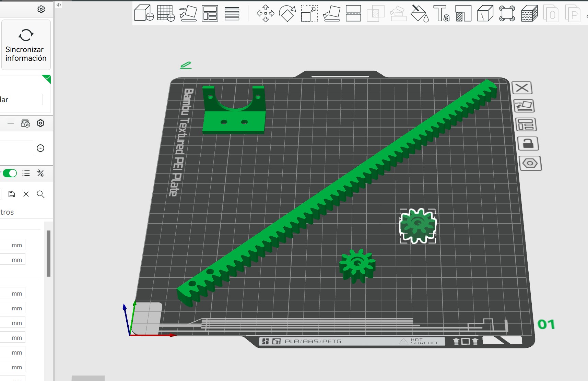Select the Move tool
Screen dimensions: 588x381
266,13
